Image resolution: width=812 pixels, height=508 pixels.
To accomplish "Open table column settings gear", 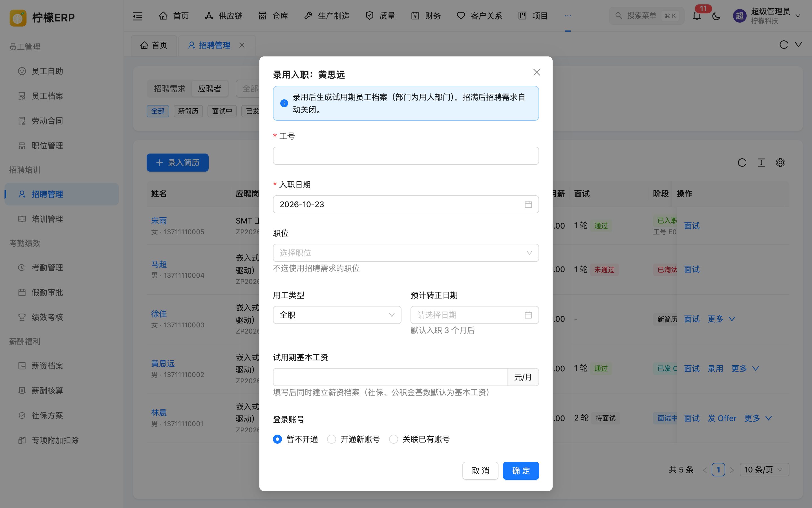I will 780,163.
